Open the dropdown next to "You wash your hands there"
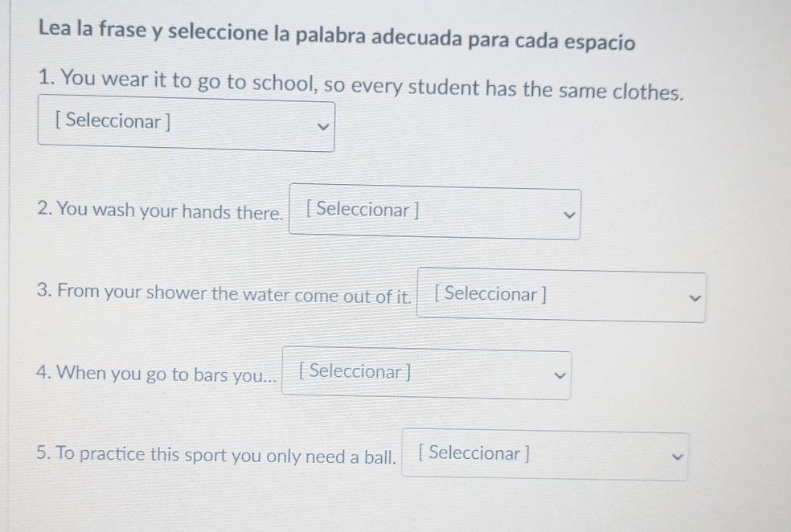Image resolution: width=791 pixels, height=532 pixels. pyautogui.click(x=435, y=213)
